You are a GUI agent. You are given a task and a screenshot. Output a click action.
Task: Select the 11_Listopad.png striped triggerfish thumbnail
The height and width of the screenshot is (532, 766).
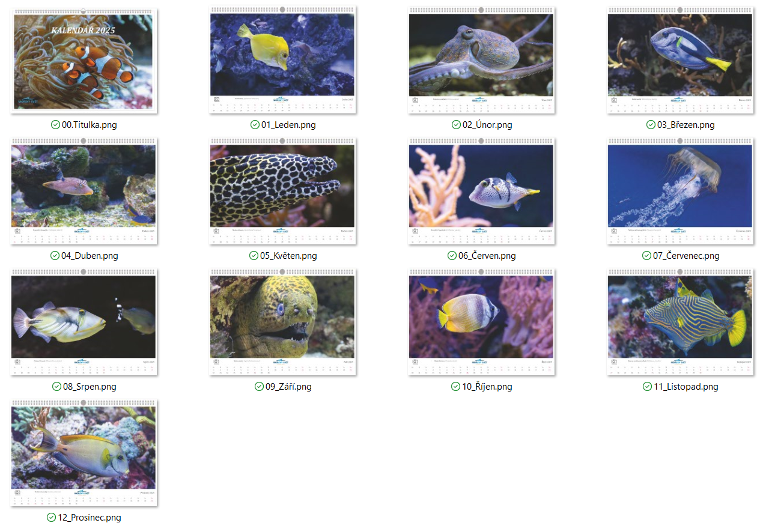pyautogui.click(x=680, y=322)
